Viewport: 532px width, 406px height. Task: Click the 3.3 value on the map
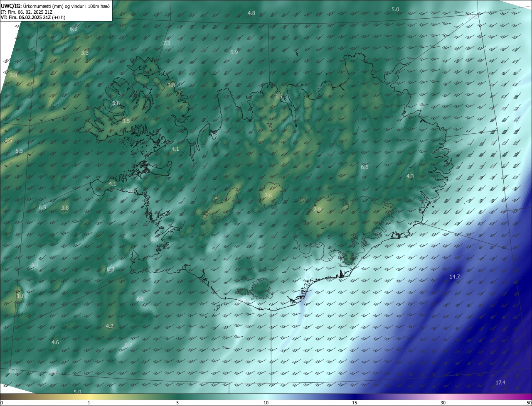(85, 53)
